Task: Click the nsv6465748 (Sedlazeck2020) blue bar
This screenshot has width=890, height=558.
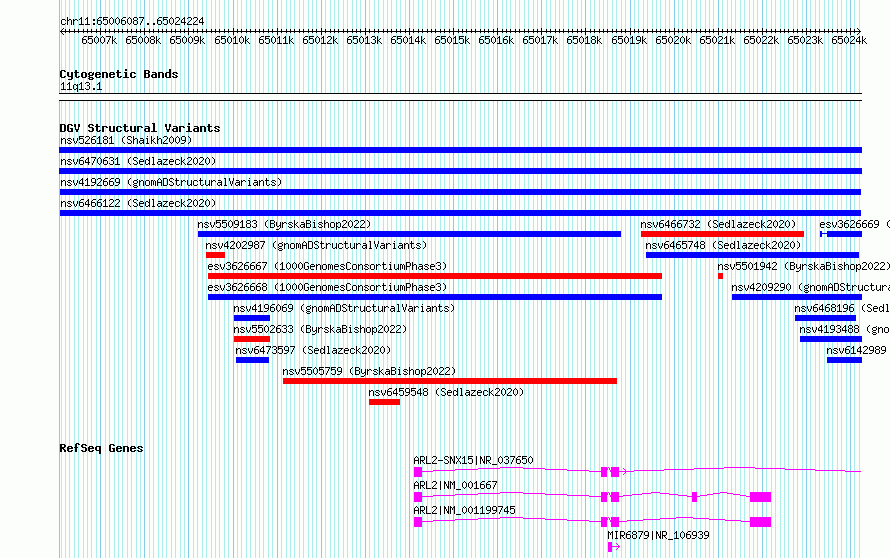Action: click(x=752, y=255)
